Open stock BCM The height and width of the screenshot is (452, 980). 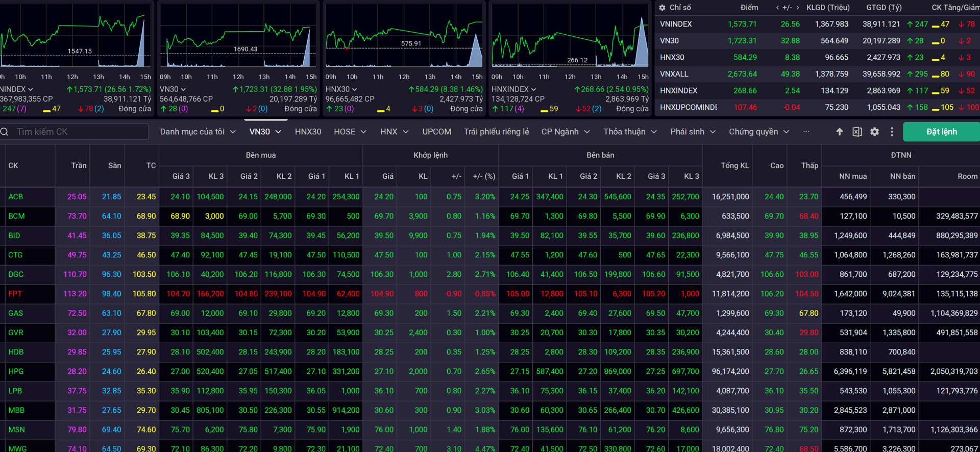click(16, 216)
